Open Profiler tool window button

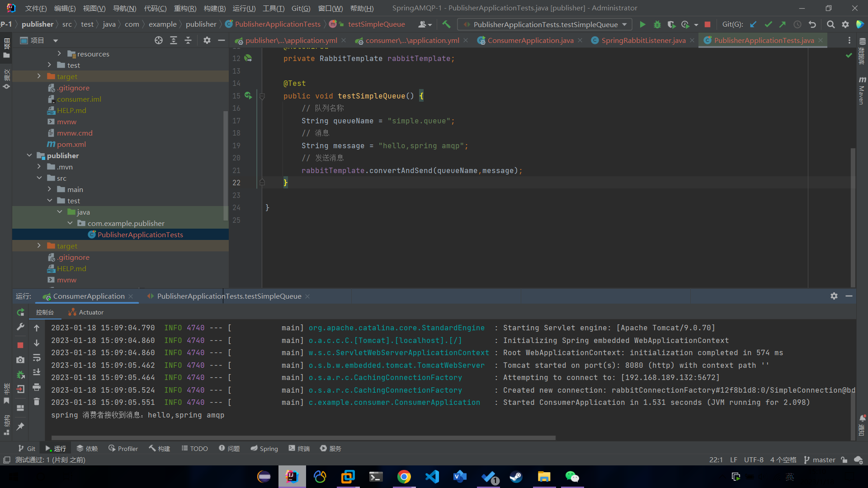[x=123, y=449]
